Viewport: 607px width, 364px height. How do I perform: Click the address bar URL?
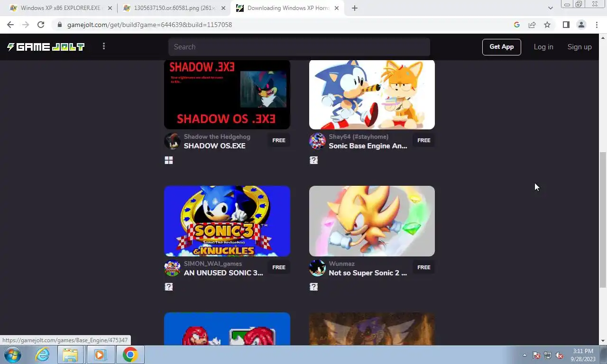[x=149, y=25]
